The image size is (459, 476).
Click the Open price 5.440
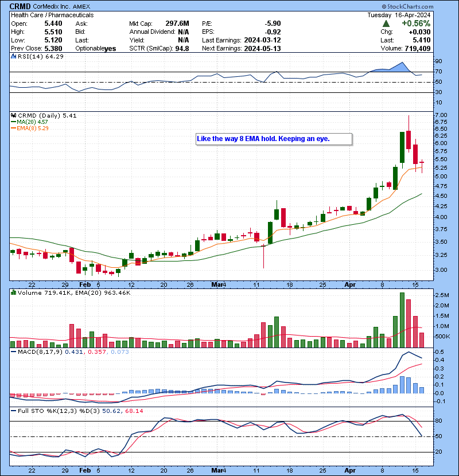coord(53,24)
